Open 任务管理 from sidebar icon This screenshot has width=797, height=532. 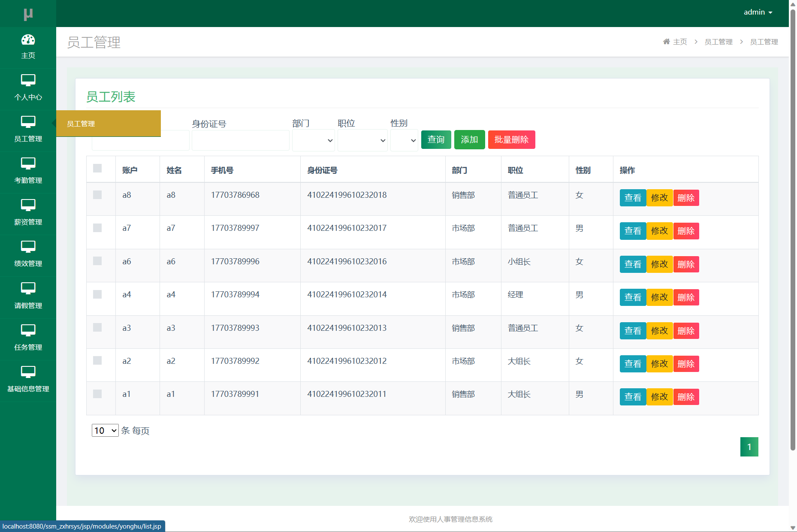(28, 330)
